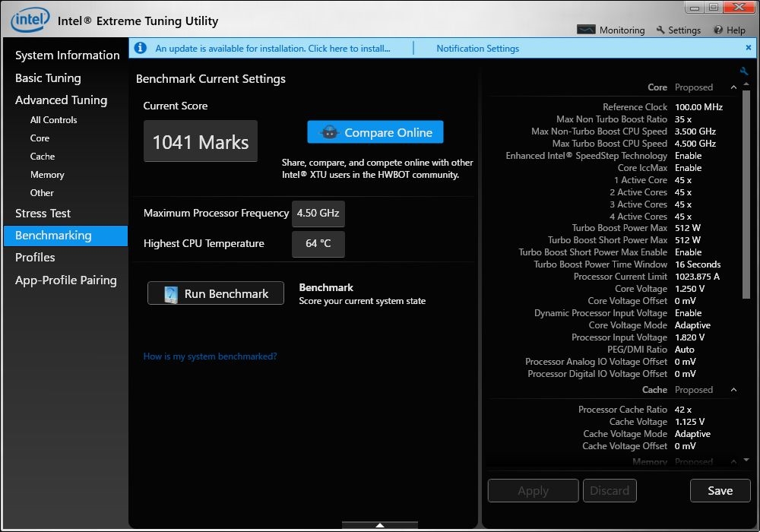The width and height of the screenshot is (760, 532).
Task: Click the 4 Active Cores row
Action: tap(650, 216)
